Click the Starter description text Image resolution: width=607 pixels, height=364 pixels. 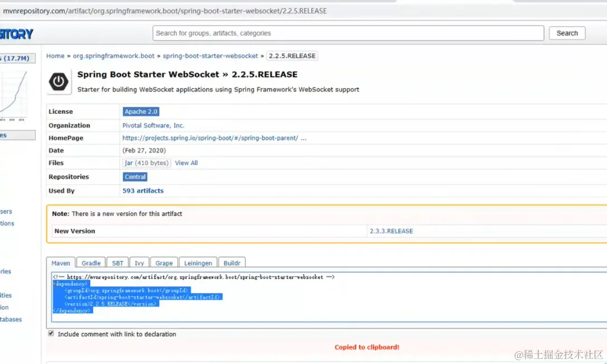[x=218, y=89]
